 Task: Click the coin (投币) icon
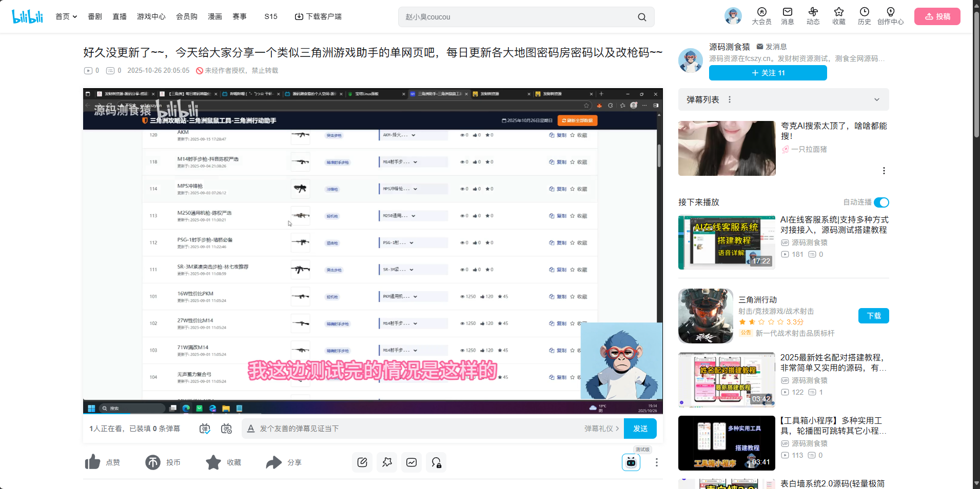coord(153,462)
